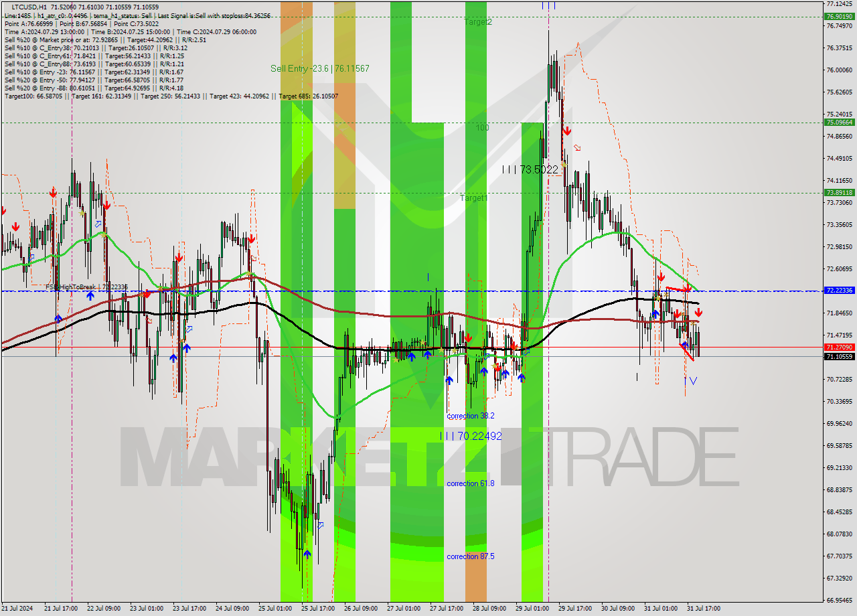The image size is (857, 616).
Task: Click the '22 Jul 09:00' time axis label
Action: click(x=103, y=609)
